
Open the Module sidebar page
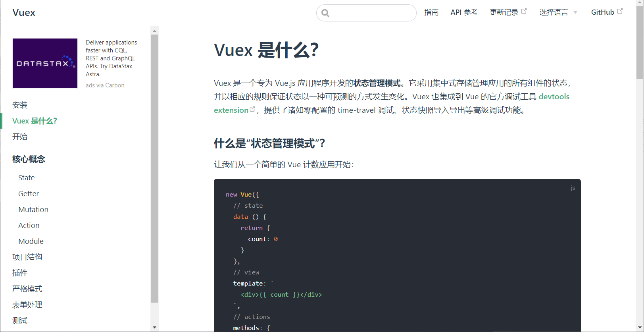tap(31, 241)
